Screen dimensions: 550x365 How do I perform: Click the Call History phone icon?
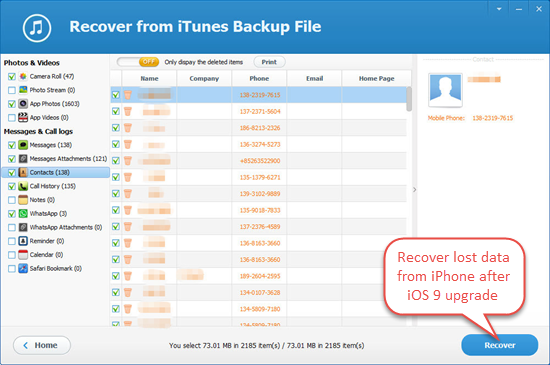[x=23, y=186]
